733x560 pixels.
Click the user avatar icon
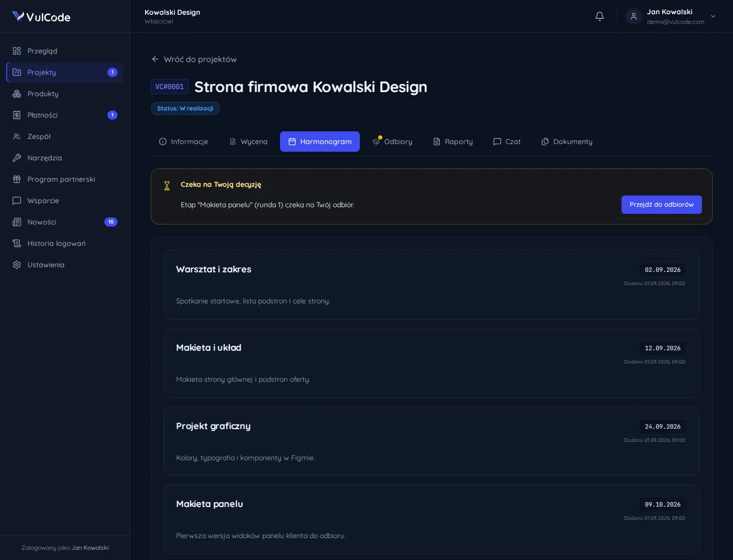(x=634, y=16)
